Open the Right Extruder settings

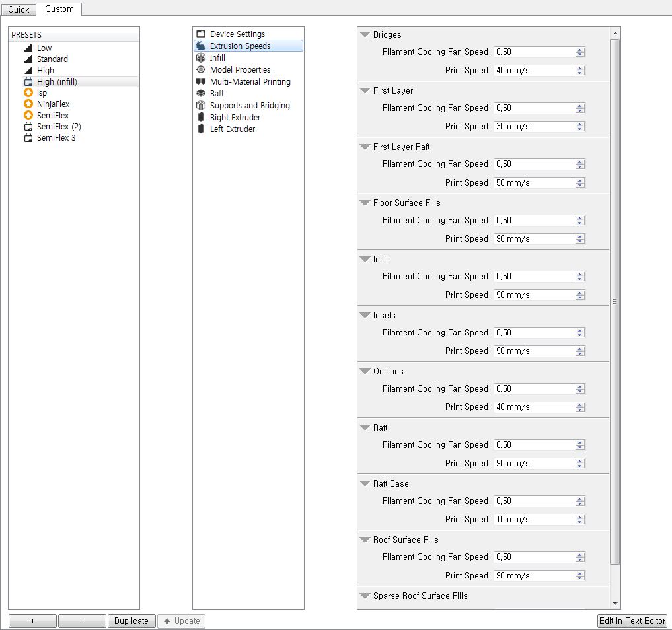[x=248, y=117]
